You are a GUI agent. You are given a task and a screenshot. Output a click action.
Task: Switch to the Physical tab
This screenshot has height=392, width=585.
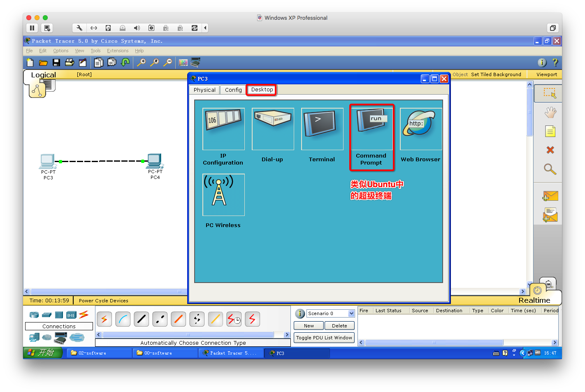coord(204,90)
